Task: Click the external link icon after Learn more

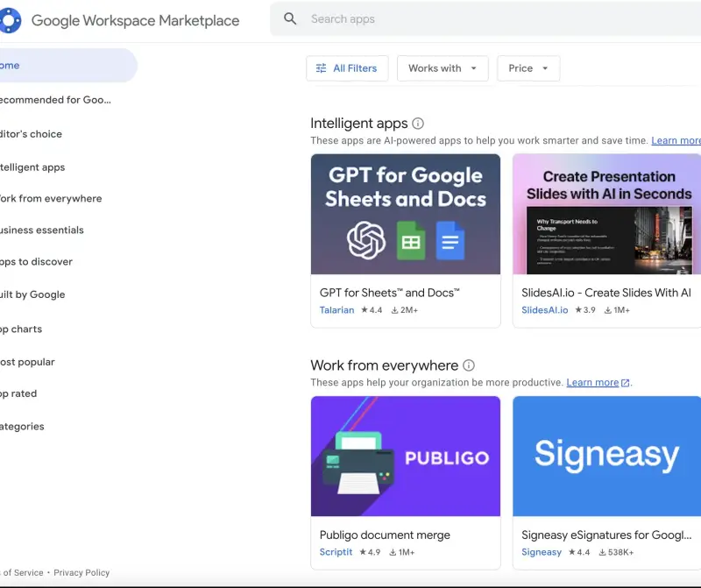Action: click(626, 383)
